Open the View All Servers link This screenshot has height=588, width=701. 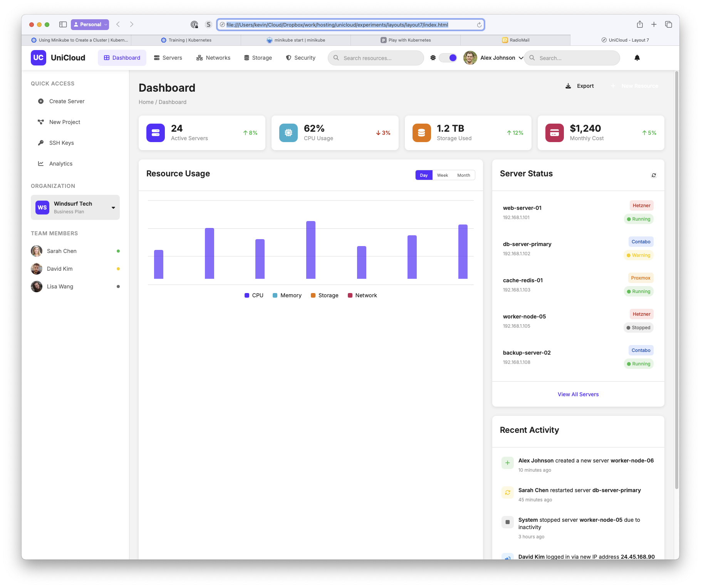(x=578, y=394)
